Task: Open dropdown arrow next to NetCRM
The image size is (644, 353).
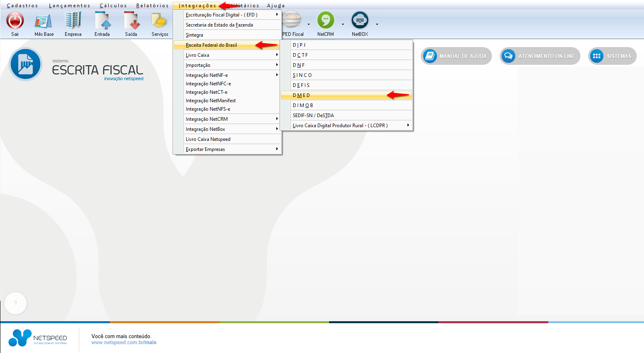Action: pyautogui.click(x=343, y=25)
